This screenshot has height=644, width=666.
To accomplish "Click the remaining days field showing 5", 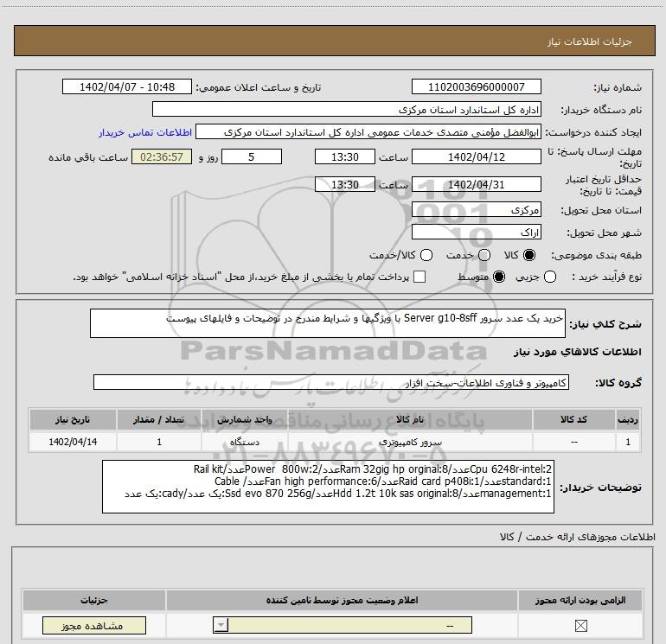I will pyautogui.click(x=252, y=156).
